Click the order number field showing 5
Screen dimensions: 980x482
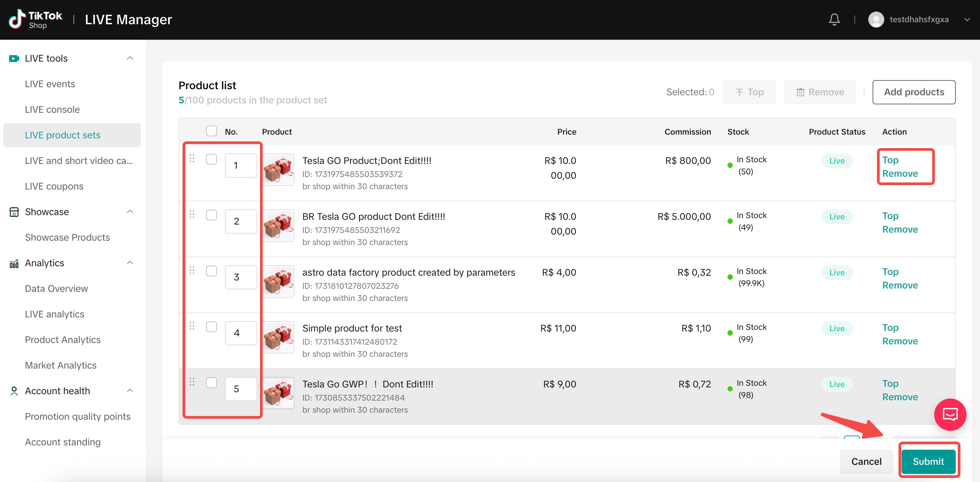tap(241, 389)
